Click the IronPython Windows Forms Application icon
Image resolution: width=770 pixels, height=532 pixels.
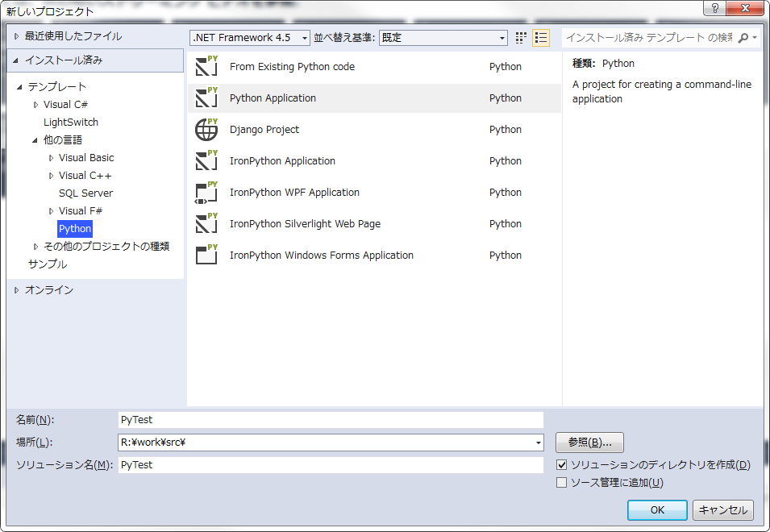(206, 256)
